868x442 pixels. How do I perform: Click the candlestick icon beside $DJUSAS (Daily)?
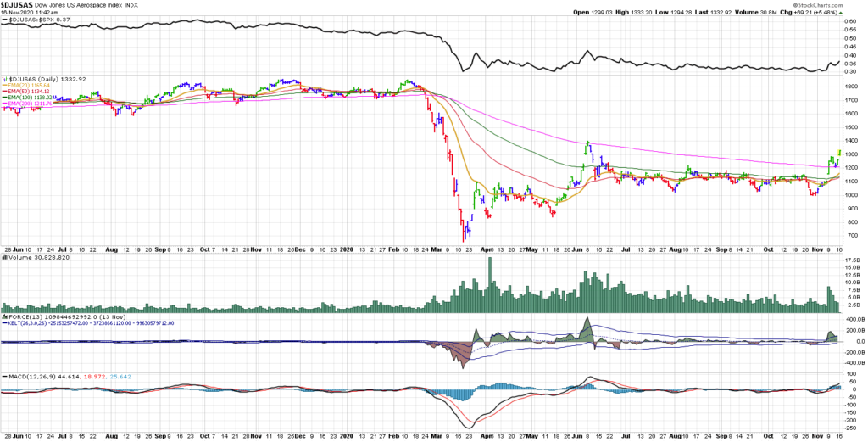(4, 79)
